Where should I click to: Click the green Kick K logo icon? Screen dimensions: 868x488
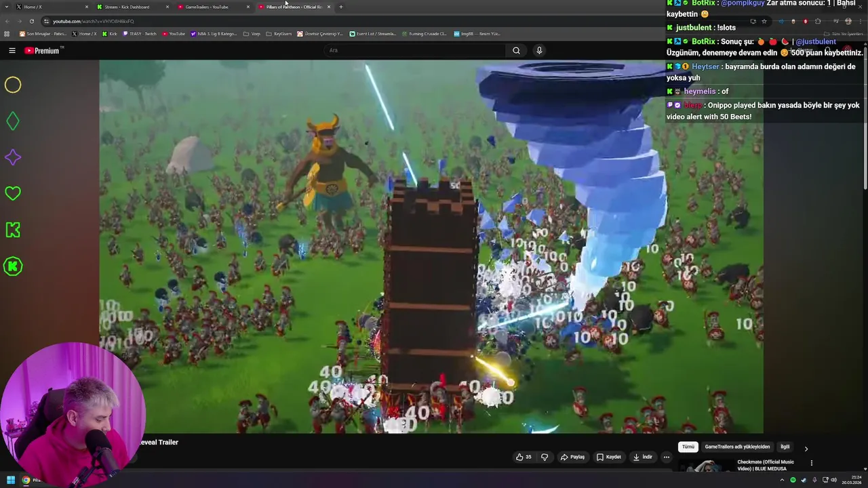[13, 230]
